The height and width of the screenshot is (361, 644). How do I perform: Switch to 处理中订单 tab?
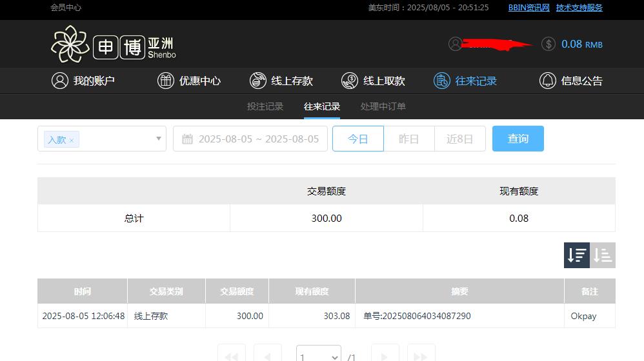[x=383, y=106]
